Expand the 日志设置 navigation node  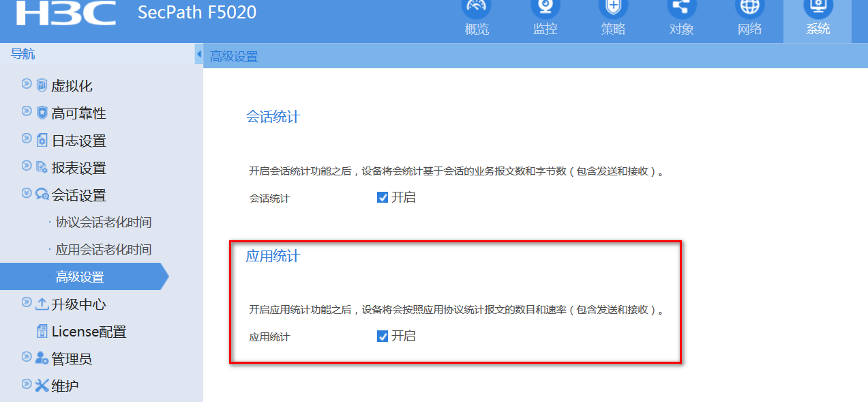click(x=27, y=139)
